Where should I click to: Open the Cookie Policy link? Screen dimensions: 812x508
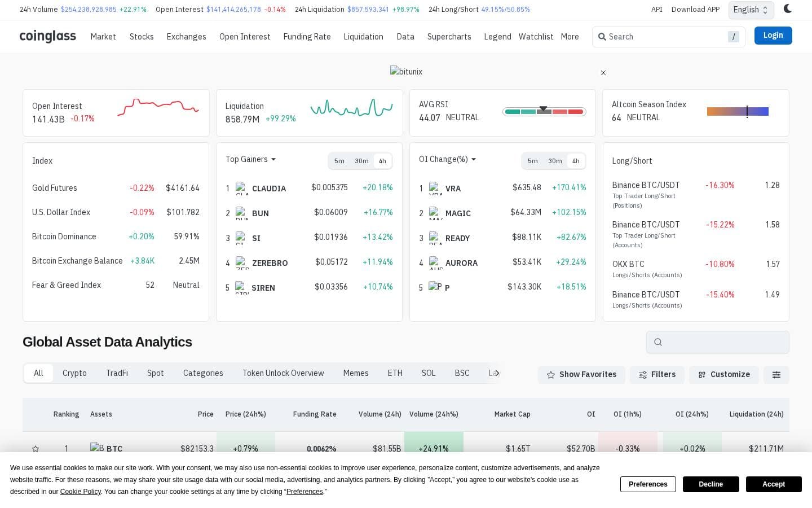81,492
